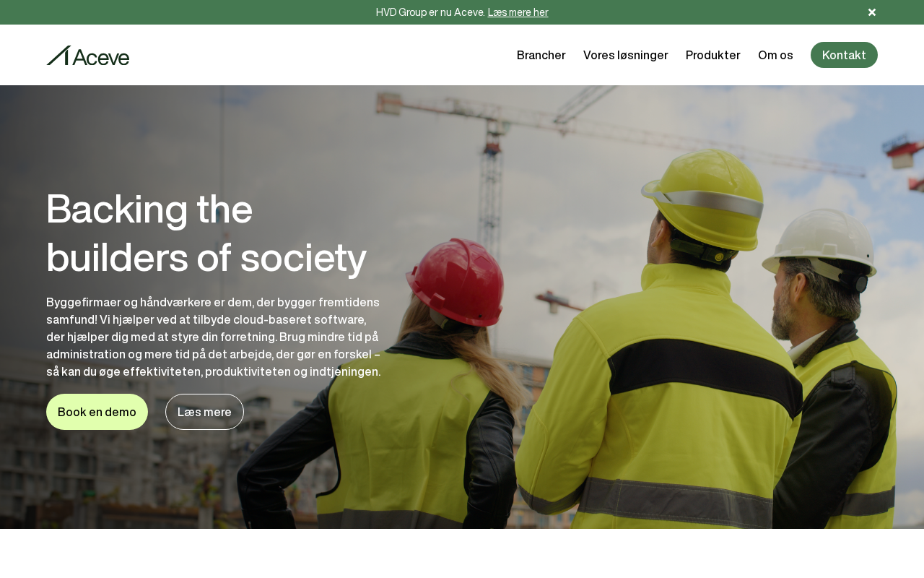
Task: Click the blank white area below hero
Action: [x=462, y=553]
